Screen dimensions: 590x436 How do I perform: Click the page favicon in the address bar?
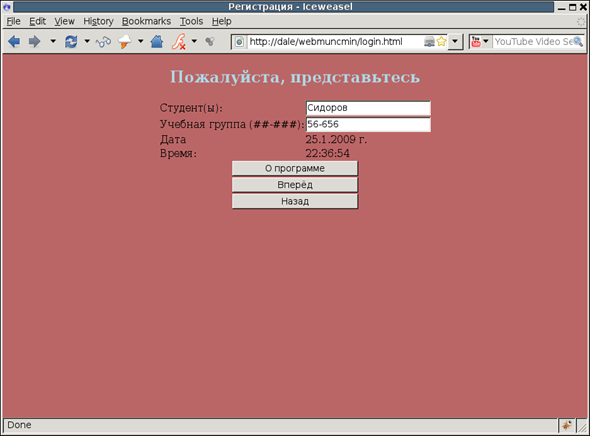pos(239,41)
